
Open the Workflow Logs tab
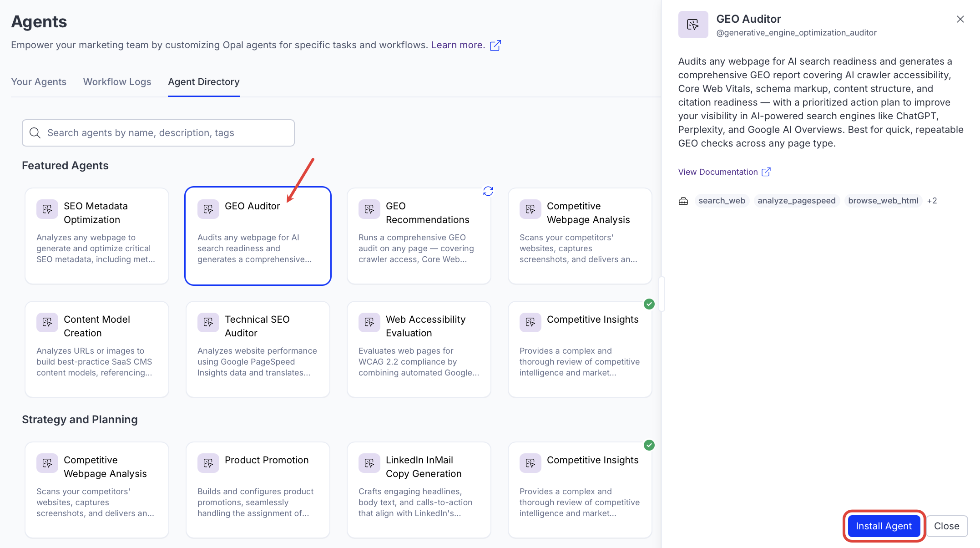click(117, 82)
